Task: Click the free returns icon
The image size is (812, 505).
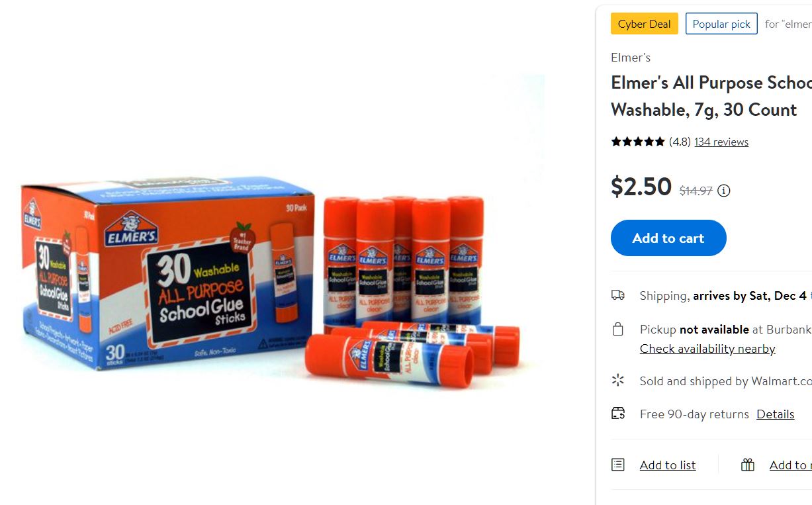Action: 618,414
